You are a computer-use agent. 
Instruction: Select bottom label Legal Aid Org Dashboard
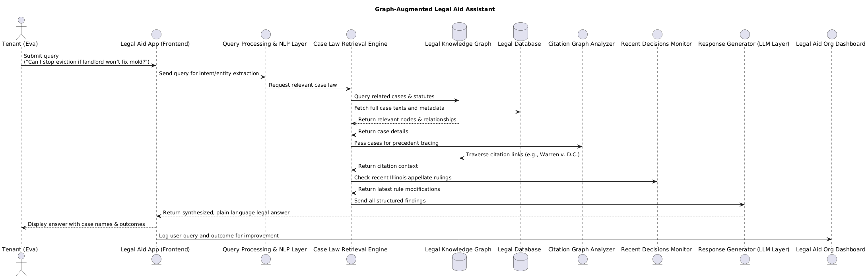[x=831, y=249]
